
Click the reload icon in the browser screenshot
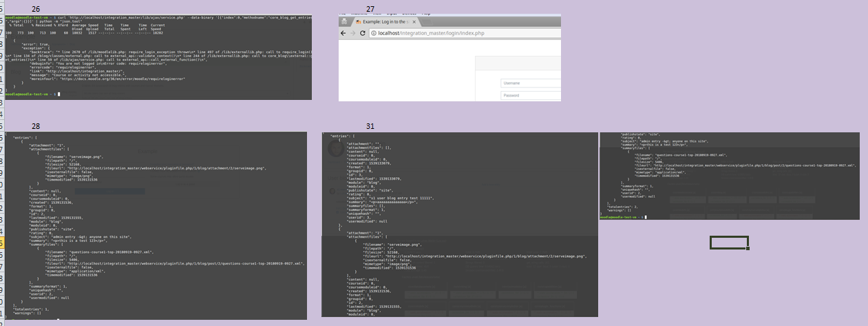click(x=363, y=33)
